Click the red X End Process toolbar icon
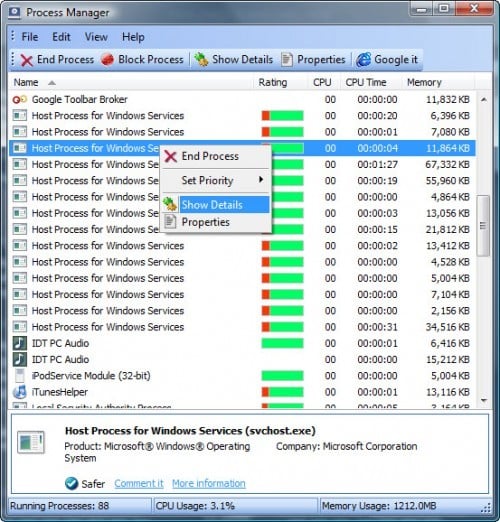Image resolution: width=500 pixels, height=522 pixels. click(x=26, y=60)
